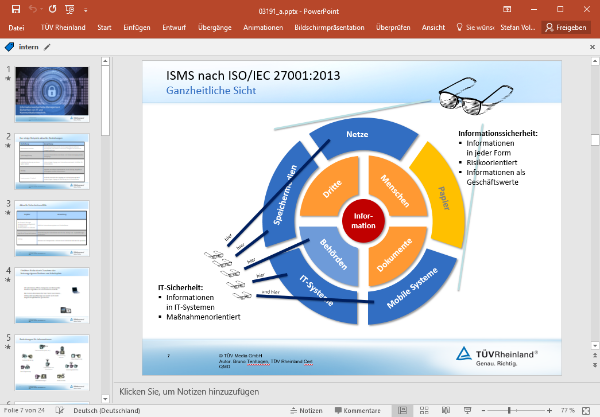The height and width of the screenshot is (417, 600).
Task: Switch to Reading view icon
Action: point(447,410)
